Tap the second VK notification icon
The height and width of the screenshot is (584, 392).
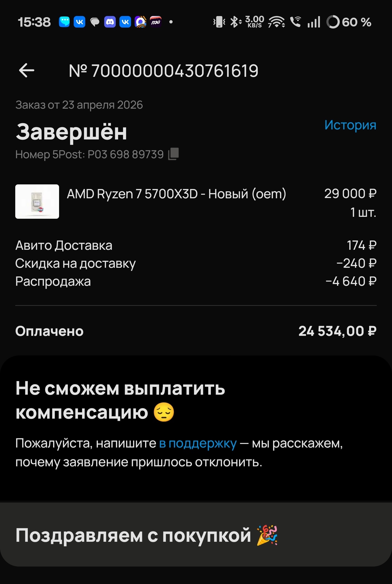click(125, 22)
